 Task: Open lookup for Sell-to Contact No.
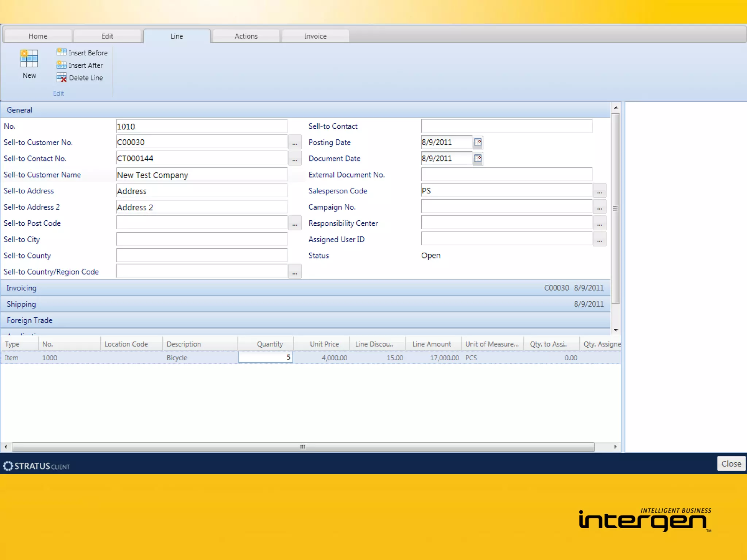[295, 158]
